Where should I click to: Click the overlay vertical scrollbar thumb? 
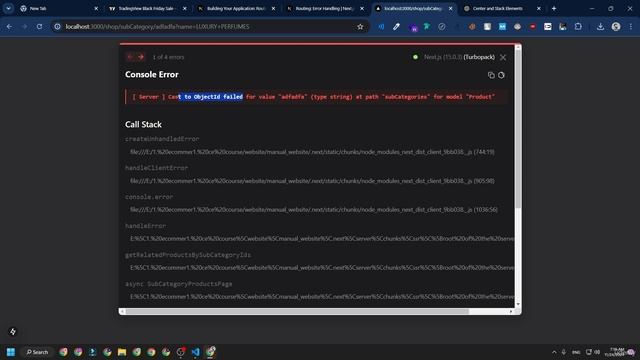[x=518, y=129]
